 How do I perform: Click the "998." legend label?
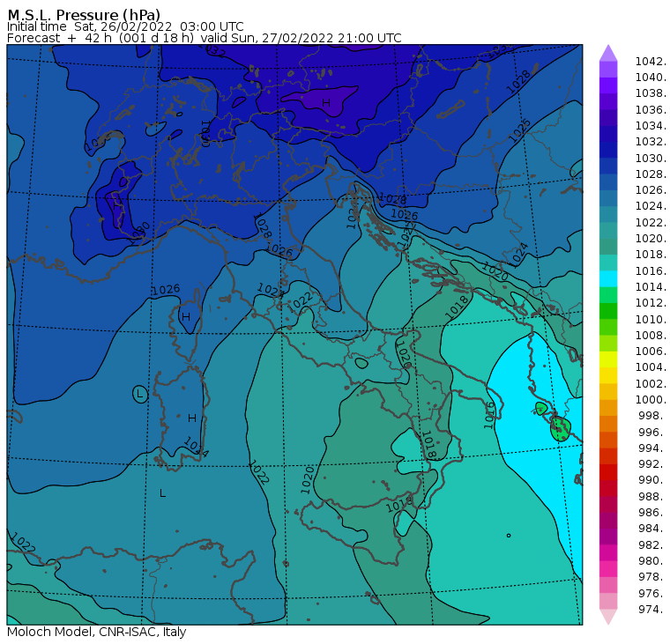[652, 416]
